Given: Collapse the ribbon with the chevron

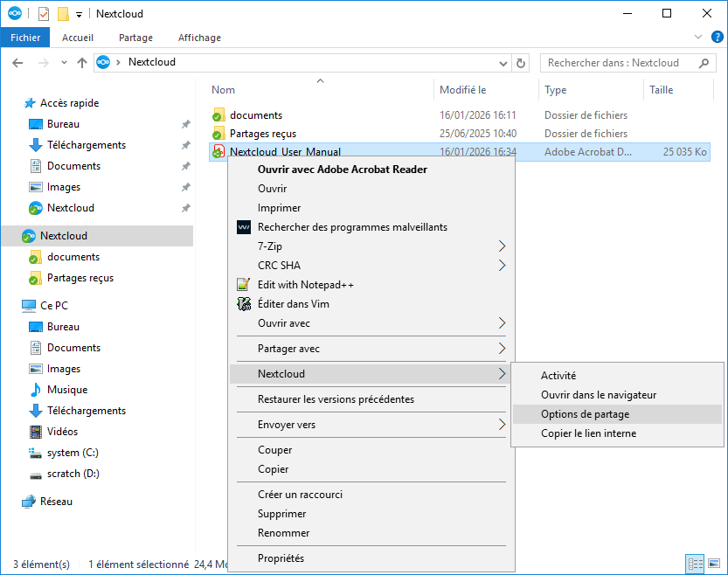Looking at the screenshot, I should [697, 38].
